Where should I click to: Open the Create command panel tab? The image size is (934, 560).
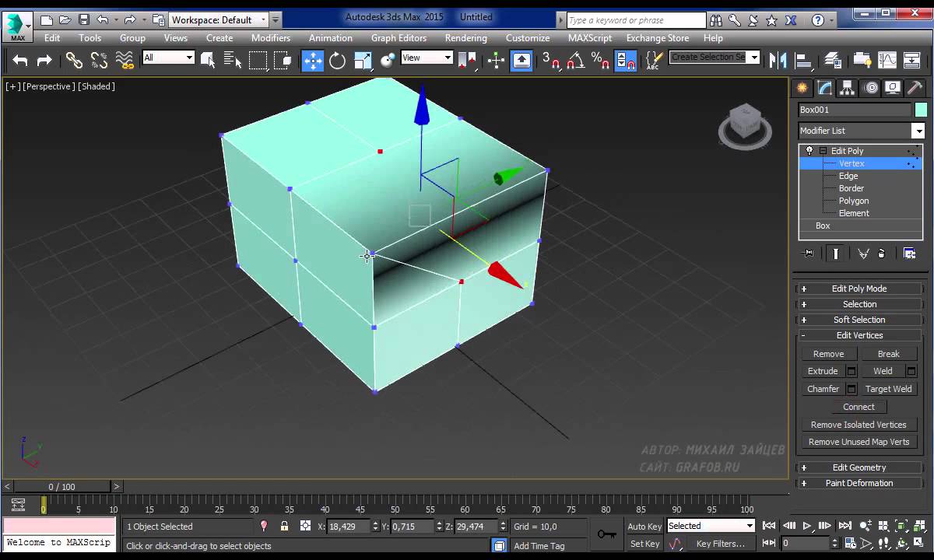tap(802, 88)
